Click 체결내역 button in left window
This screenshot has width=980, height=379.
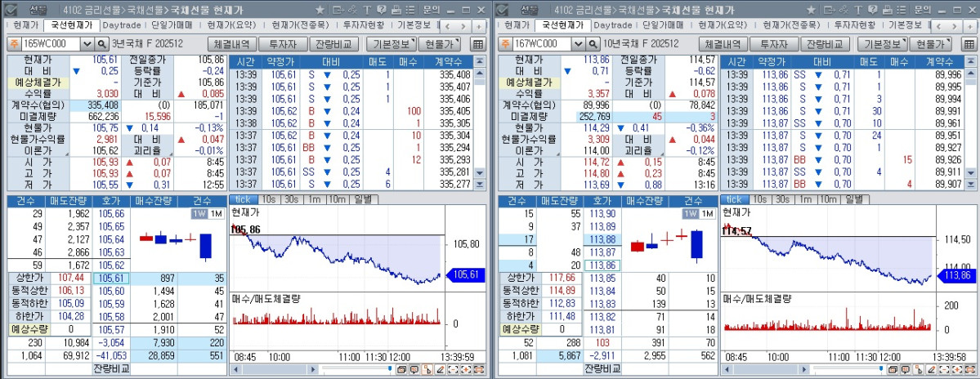pyautogui.click(x=232, y=44)
